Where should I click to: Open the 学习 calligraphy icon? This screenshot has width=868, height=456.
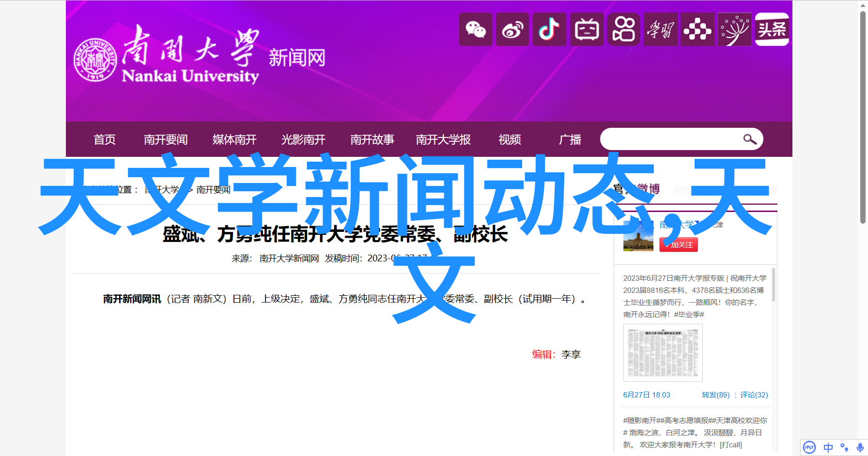[x=661, y=30]
